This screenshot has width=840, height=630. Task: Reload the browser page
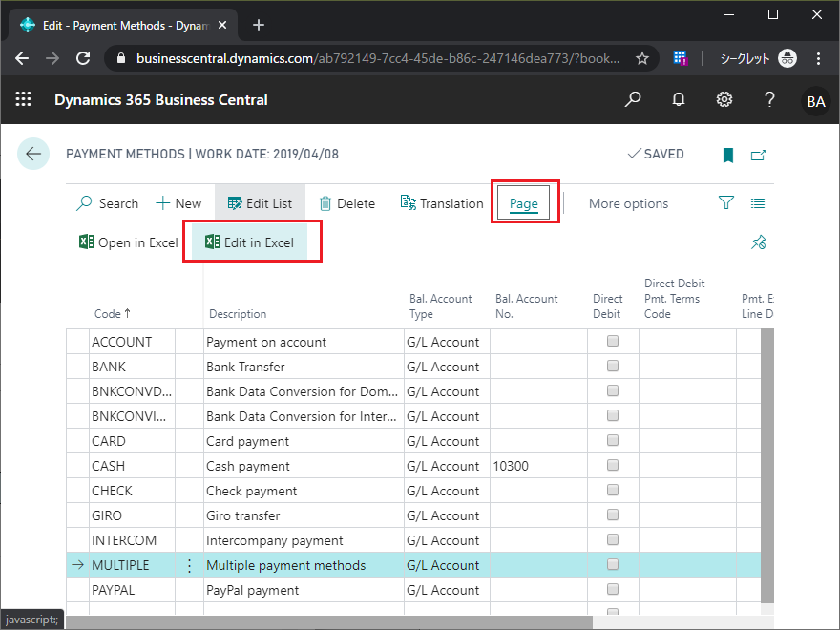(83, 58)
